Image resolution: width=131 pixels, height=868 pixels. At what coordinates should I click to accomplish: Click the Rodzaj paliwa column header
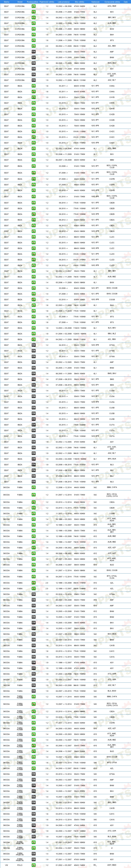tap(33, 2)
